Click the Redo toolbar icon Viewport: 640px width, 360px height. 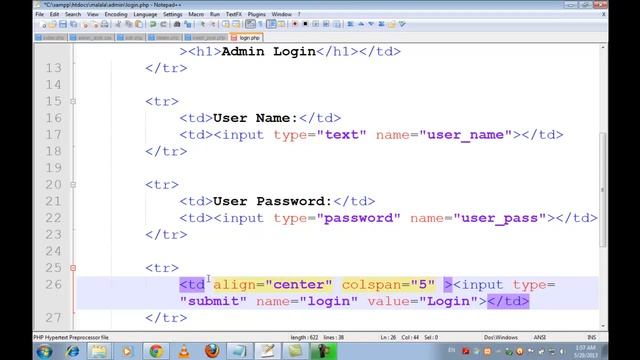click(163, 24)
